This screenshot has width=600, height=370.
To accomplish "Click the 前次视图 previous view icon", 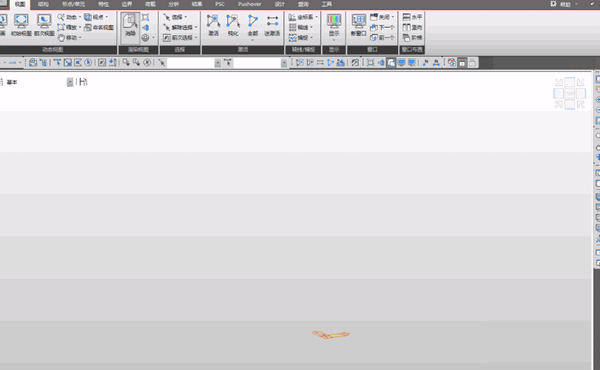I will pyautogui.click(x=44, y=25).
